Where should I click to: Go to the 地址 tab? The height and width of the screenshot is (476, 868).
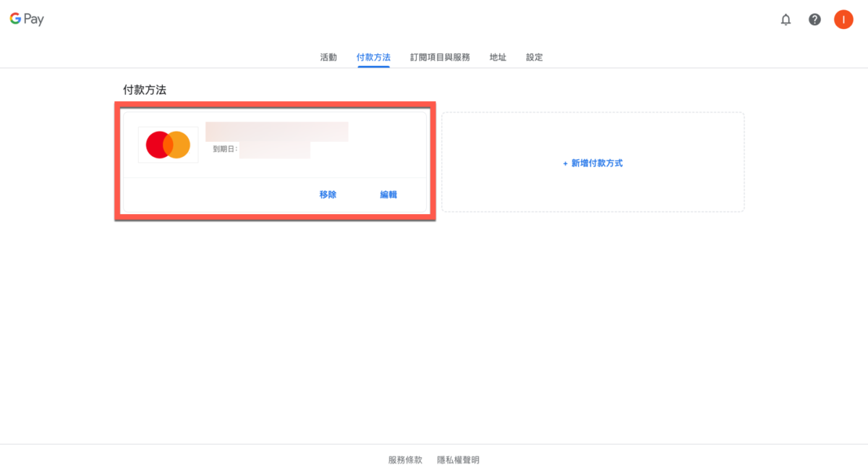point(498,57)
